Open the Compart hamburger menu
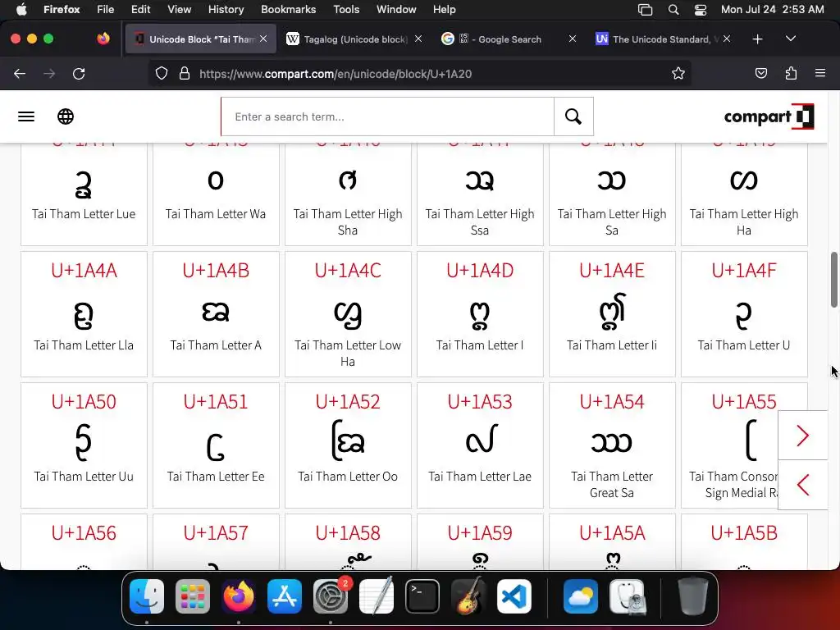This screenshot has width=840, height=630. pyautogui.click(x=26, y=116)
